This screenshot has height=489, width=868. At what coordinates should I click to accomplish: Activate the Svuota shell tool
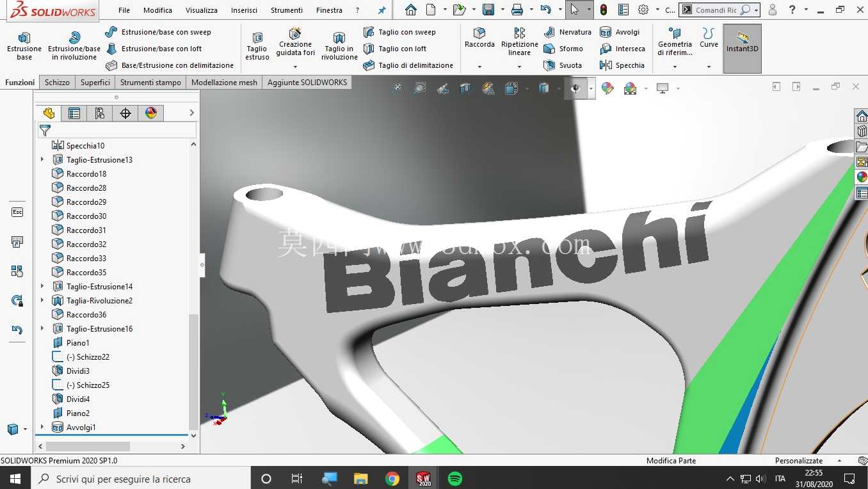pos(563,65)
